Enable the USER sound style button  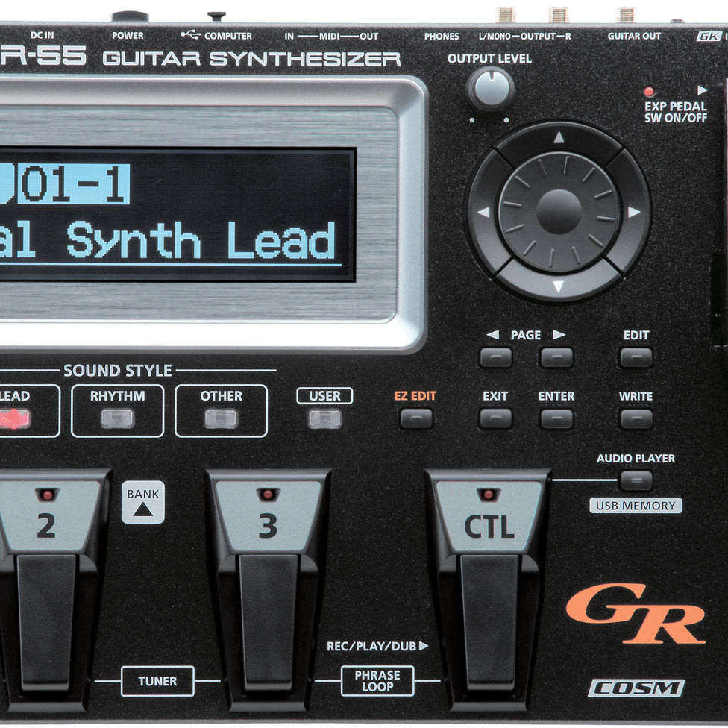[x=324, y=418]
